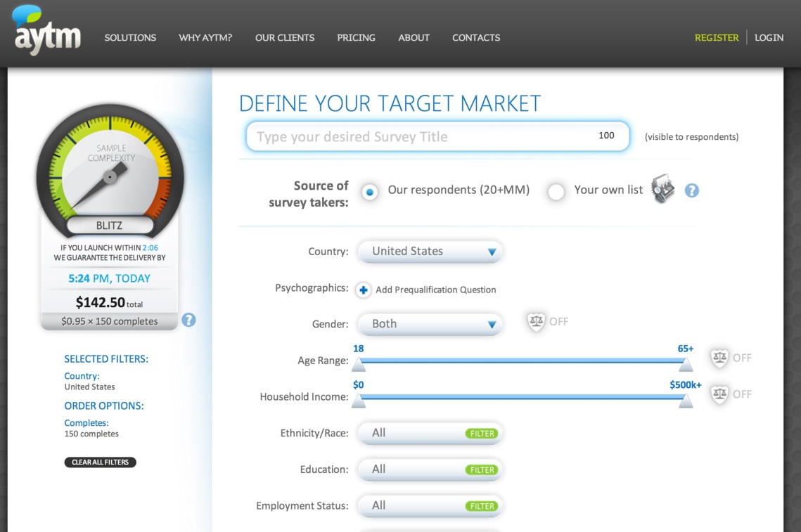Image resolution: width=801 pixels, height=532 pixels.
Task: Click the Sample Complexity gauge
Action: tap(110, 168)
